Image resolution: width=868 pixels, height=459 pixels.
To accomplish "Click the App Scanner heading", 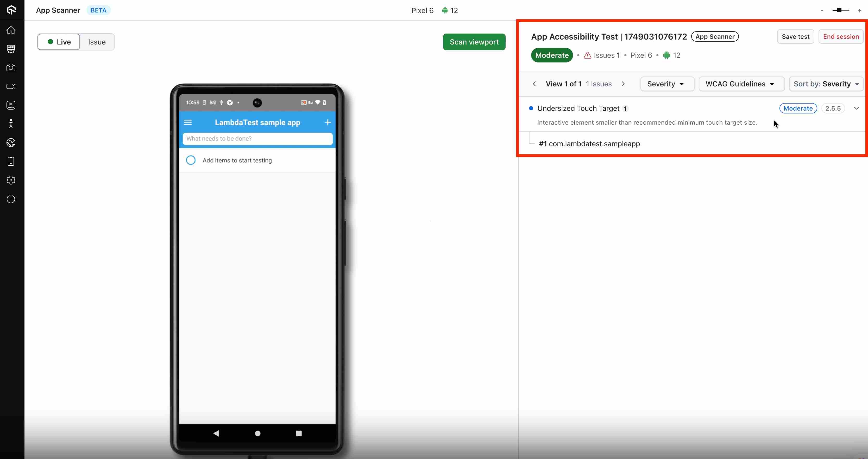I will pos(58,10).
